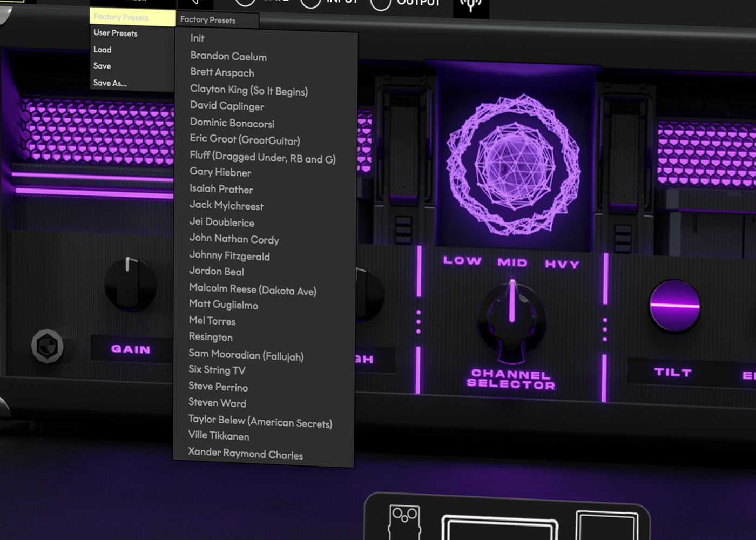756x540 pixels.
Task: Load the Brandon Caelum preset
Action: [x=228, y=56]
